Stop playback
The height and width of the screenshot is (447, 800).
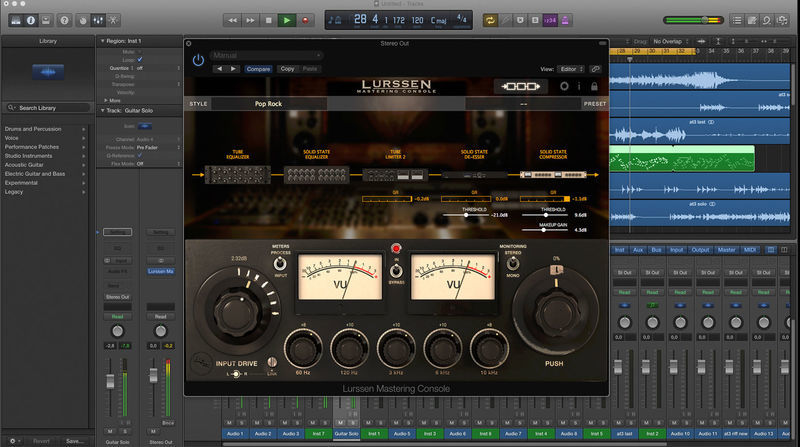click(x=268, y=20)
